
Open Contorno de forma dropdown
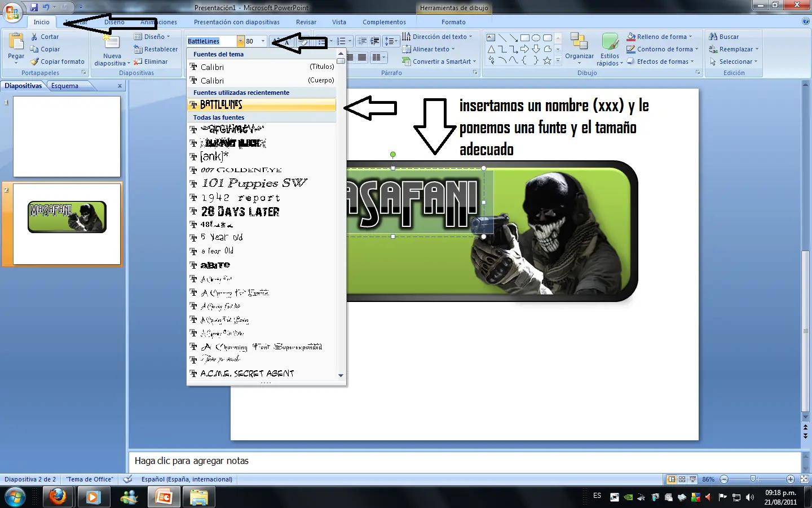point(663,49)
